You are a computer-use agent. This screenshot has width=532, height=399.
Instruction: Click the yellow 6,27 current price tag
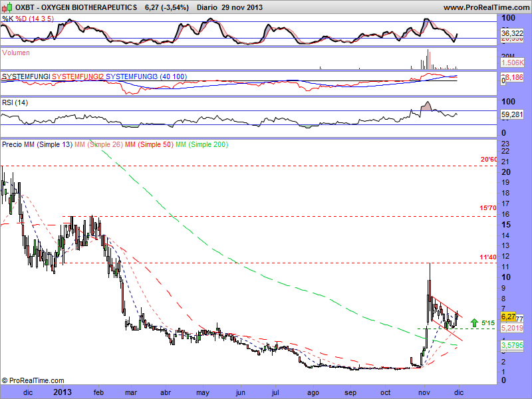508,317
